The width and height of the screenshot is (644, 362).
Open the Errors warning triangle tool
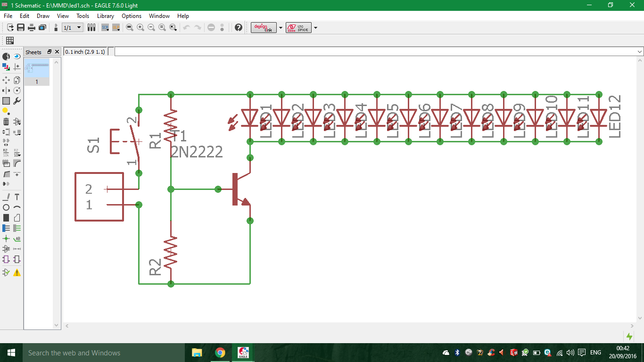pos(17,272)
